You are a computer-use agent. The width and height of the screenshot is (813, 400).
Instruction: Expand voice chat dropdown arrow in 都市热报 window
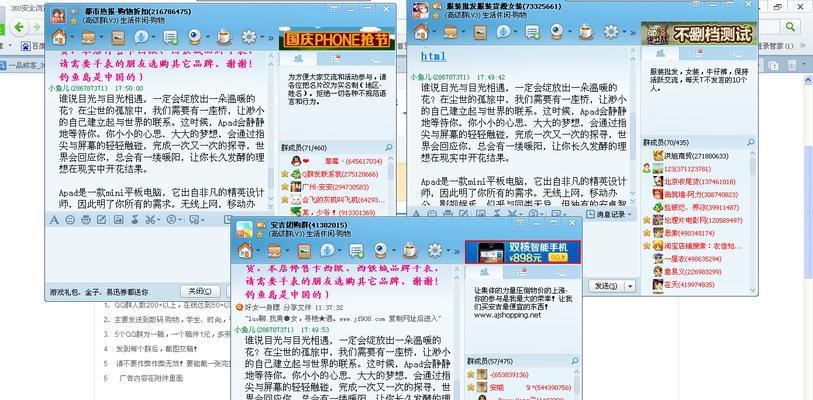coord(153,37)
